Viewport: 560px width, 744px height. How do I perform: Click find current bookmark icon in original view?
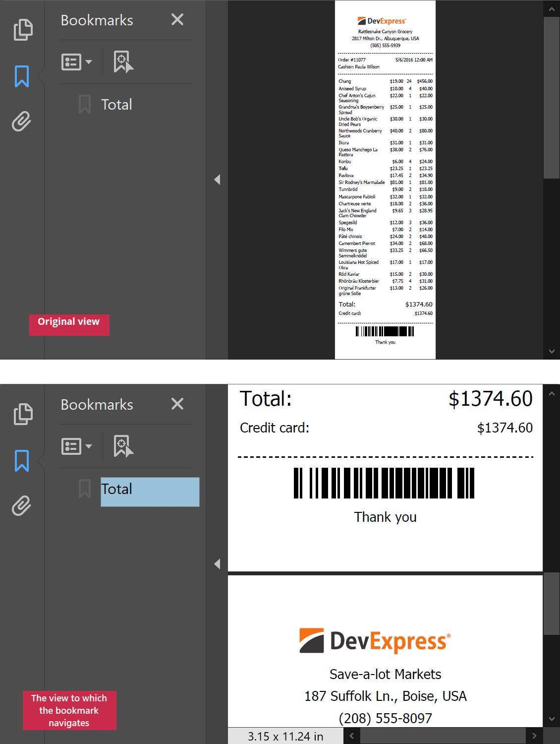coord(123,62)
